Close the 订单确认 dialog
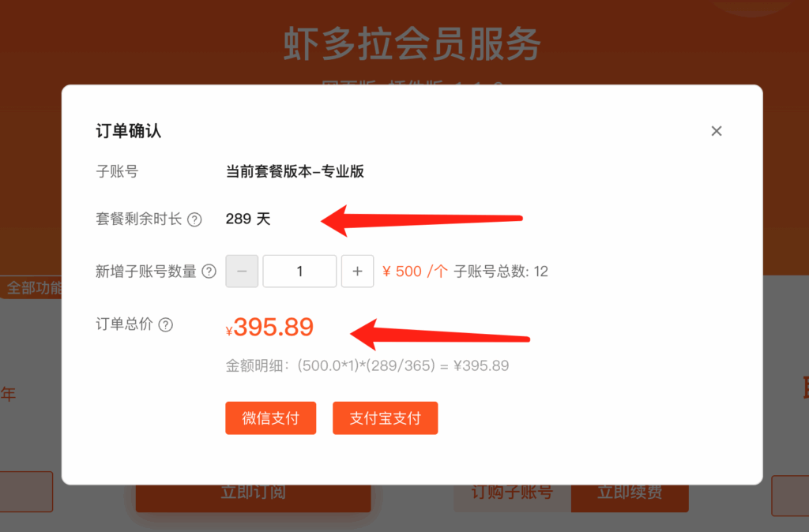The width and height of the screenshot is (809, 532). click(716, 131)
